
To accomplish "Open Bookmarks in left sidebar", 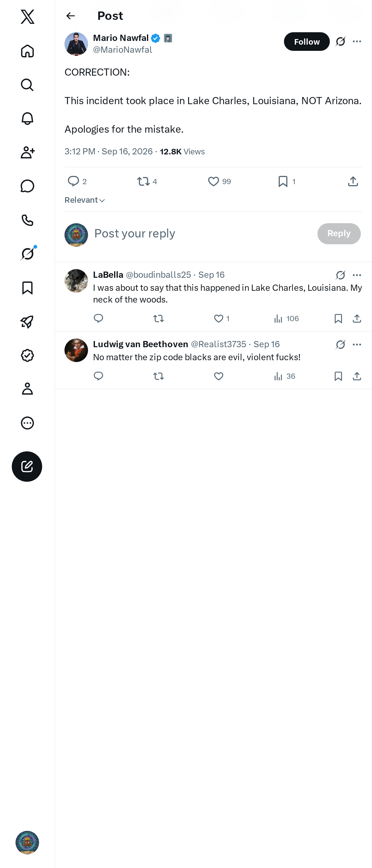I will [x=27, y=288].
